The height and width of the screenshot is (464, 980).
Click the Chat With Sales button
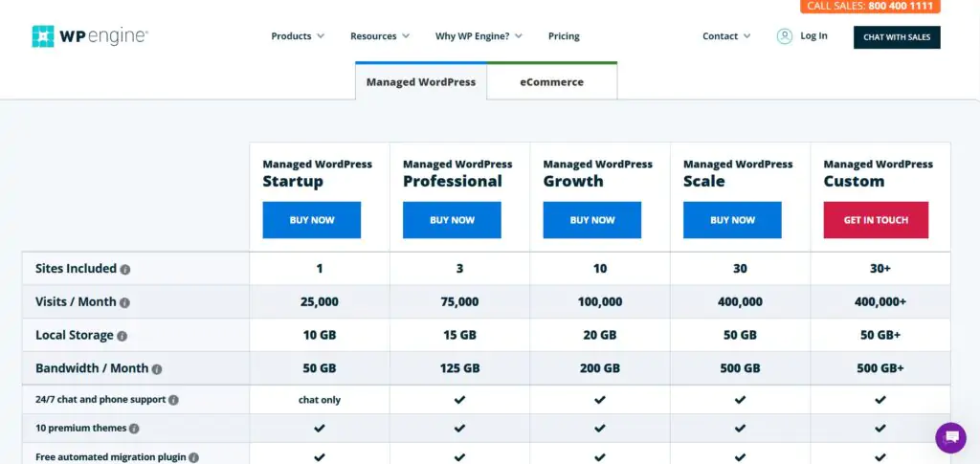(897, 37)
